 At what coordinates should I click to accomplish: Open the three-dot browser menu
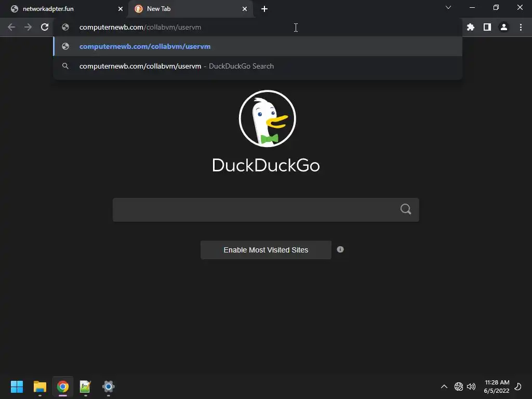click(x=521, y=27)
